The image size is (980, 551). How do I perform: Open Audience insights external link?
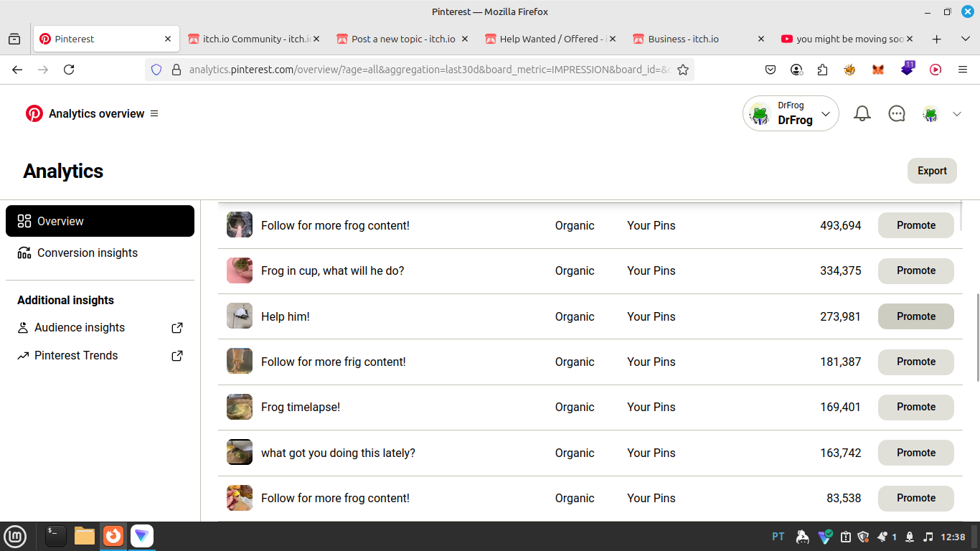point(177,328)
